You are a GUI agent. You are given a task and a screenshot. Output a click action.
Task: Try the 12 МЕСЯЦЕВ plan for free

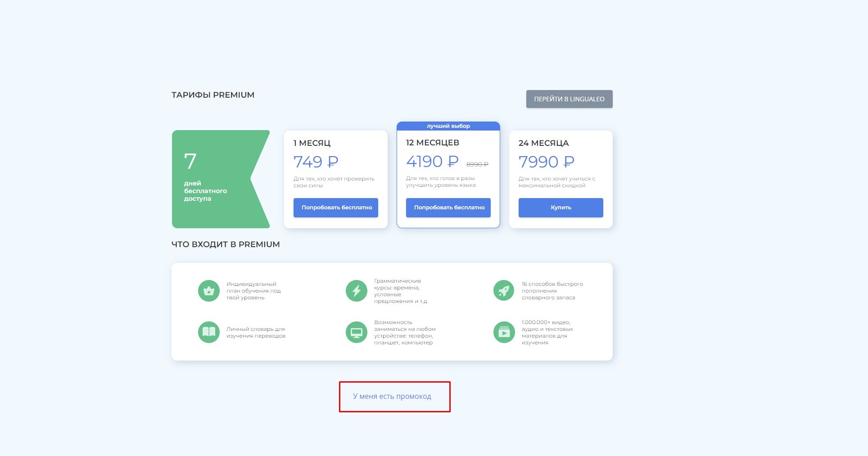coord(448,208)
